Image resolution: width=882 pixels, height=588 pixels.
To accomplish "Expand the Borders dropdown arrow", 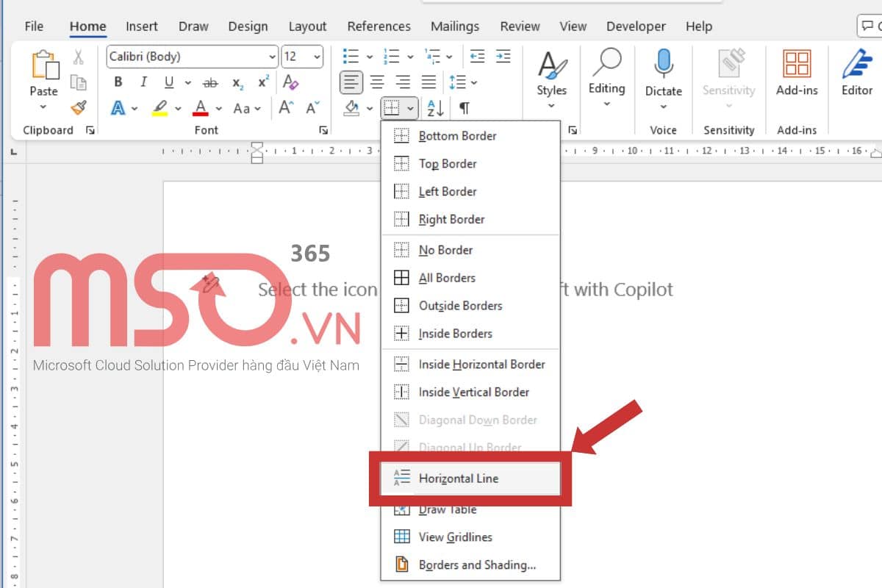I will [410, 109].
